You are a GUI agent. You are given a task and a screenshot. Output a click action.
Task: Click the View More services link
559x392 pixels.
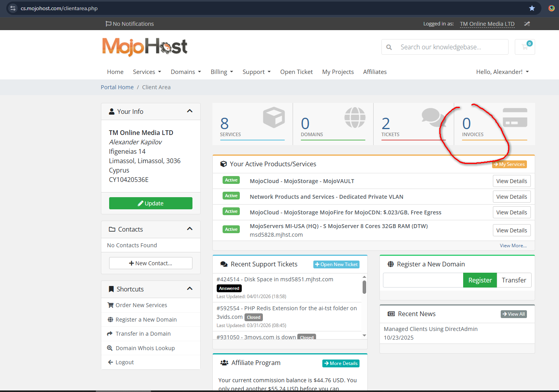click(513, 246)
